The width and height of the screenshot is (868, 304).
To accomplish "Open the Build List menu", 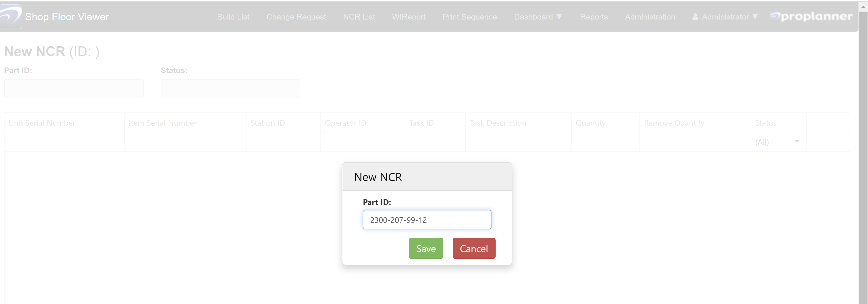I will pos(233,17).
